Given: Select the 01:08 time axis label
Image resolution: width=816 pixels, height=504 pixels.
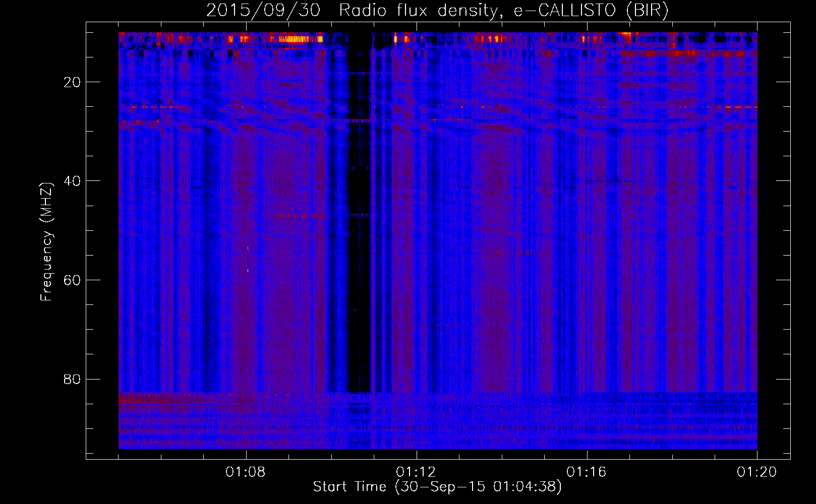Looking at the screenshot, I should [x=246, y=472].
